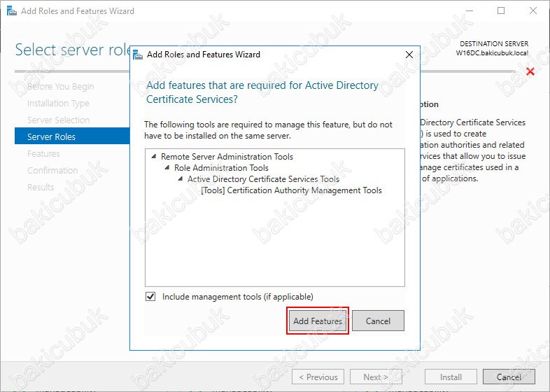Click the inner dialog title bar wizard icon

139,55
